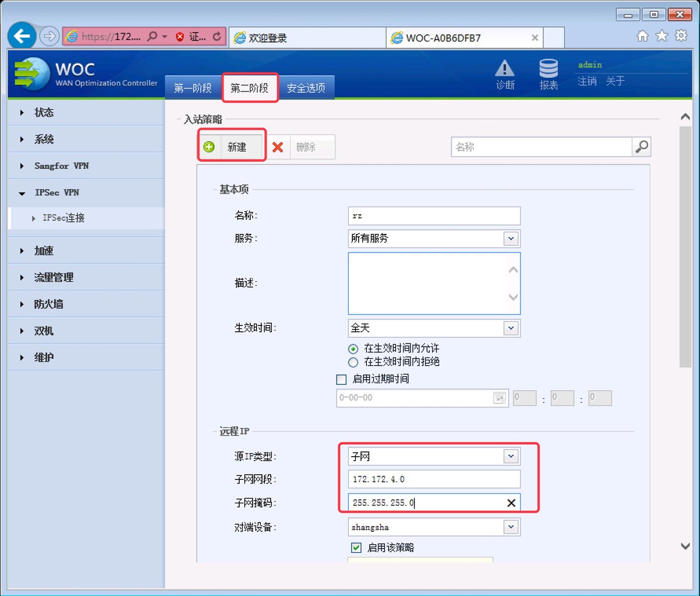The height and width of the screenshot is (596, 700).
Task: Enable the 启用过期时间 checkbox
Action: [x=341, y=378]
